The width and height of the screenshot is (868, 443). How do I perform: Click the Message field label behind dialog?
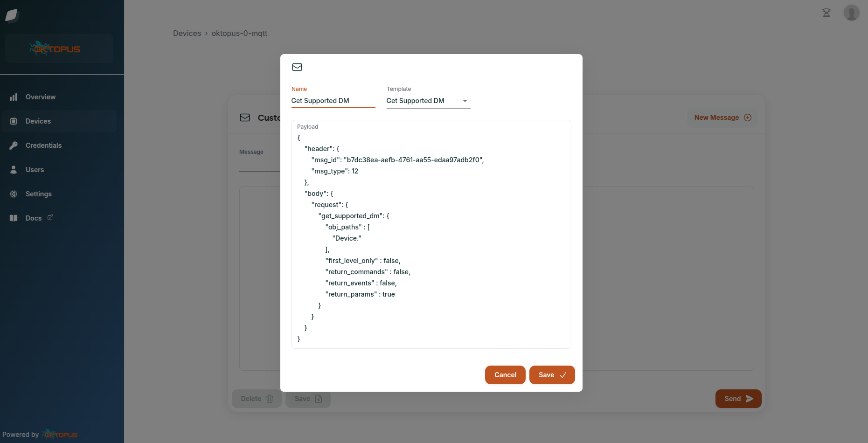[251, 152]
